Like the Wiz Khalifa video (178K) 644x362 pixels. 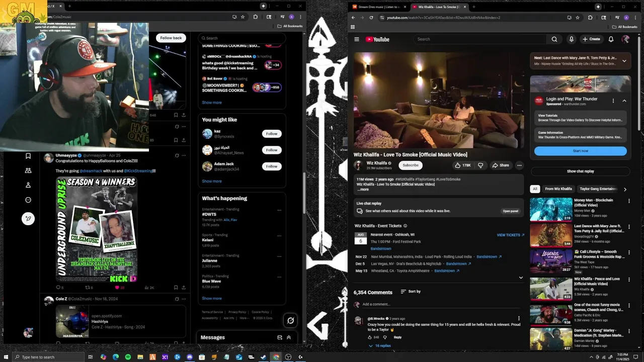point(462,165)
